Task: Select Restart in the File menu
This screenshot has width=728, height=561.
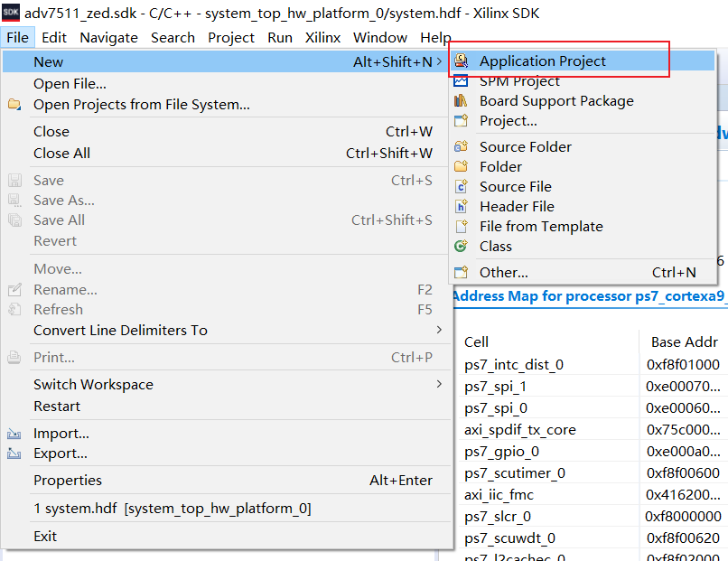Action: click(227, 406)
